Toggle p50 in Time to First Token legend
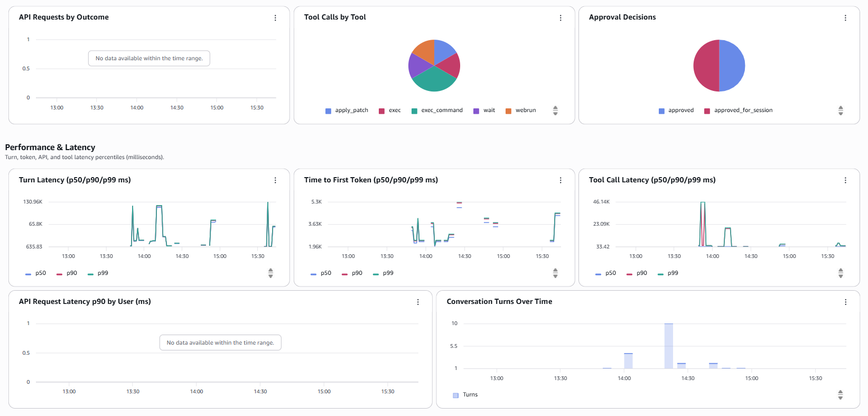This screenshot has height=416, width=868. coord(321,273)
